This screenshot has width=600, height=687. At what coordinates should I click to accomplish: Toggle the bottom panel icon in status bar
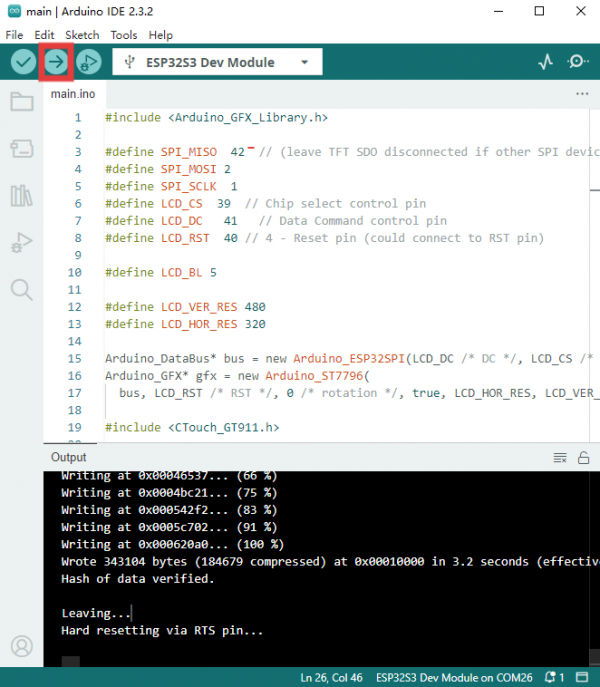click(582, 677)
